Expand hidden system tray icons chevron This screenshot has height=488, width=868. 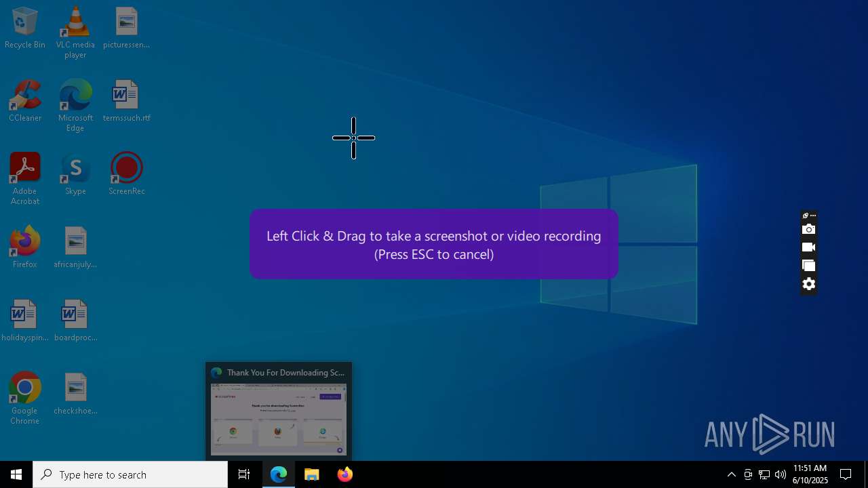(x=731, y=474)
